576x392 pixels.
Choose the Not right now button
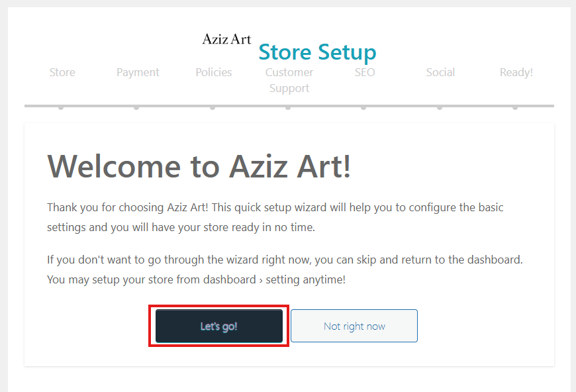point(354,326)
